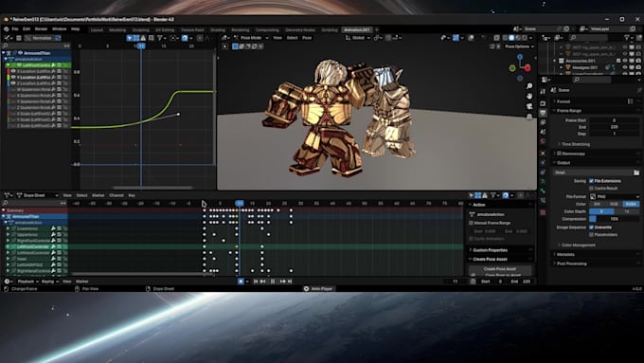Viewport: 644px width, 363px height.
Task: Click the pause playback button
Action: click(273, 281)
